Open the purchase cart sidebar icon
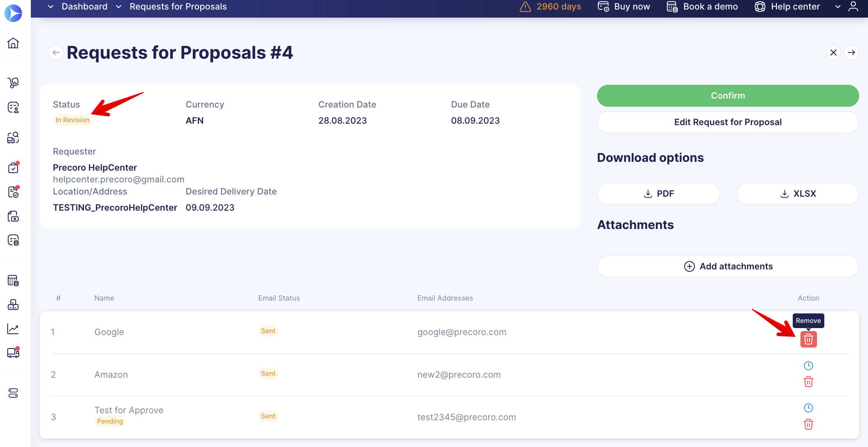Image resolution: width=868 pixels, height=447 pixels. [x=13, y=83]
